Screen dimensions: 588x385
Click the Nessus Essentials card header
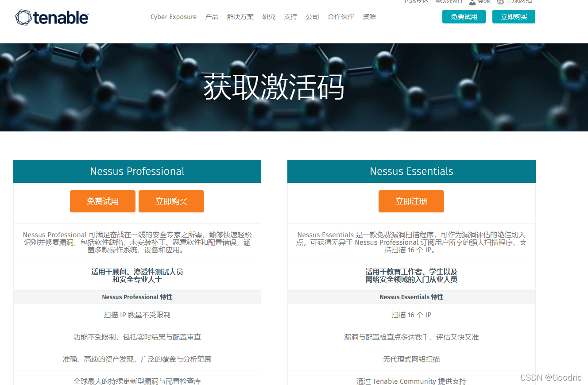pyautogui.click(x=411, y=171)
